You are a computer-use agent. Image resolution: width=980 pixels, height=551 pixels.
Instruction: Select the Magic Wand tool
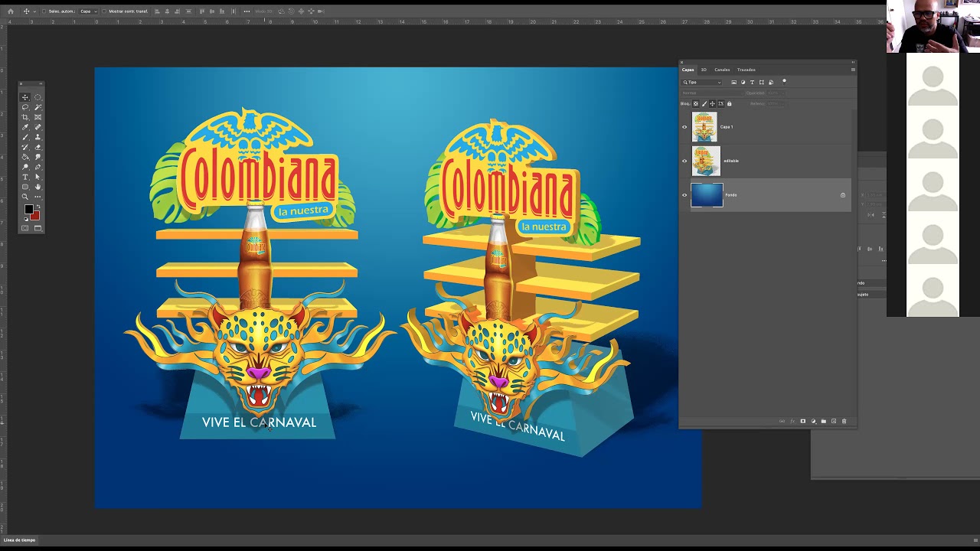38,107
